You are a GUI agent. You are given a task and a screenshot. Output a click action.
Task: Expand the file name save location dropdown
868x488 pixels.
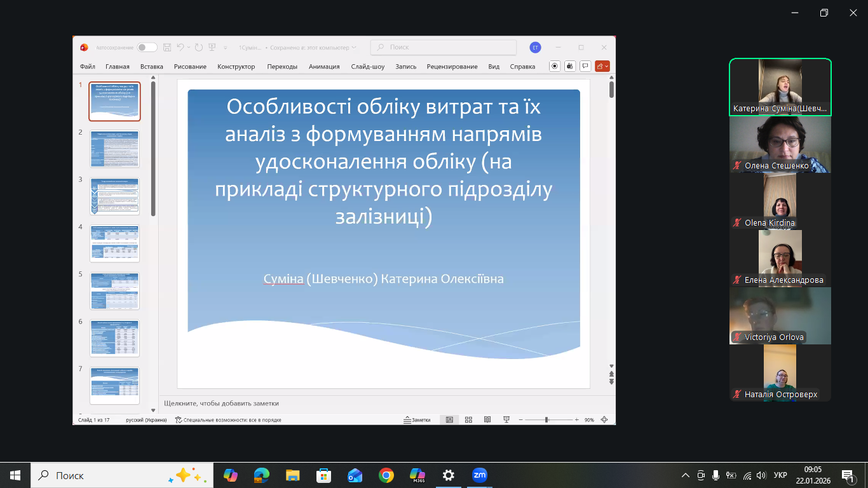[x=354, y=48]
